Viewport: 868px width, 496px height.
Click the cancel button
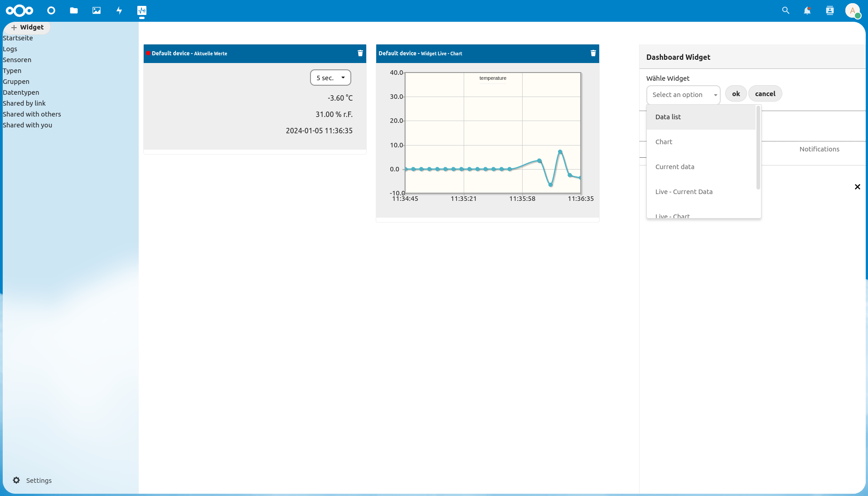point(765,94)
